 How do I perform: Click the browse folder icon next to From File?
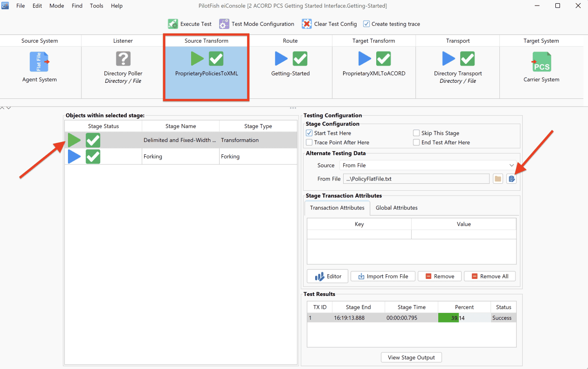[498, 179]
